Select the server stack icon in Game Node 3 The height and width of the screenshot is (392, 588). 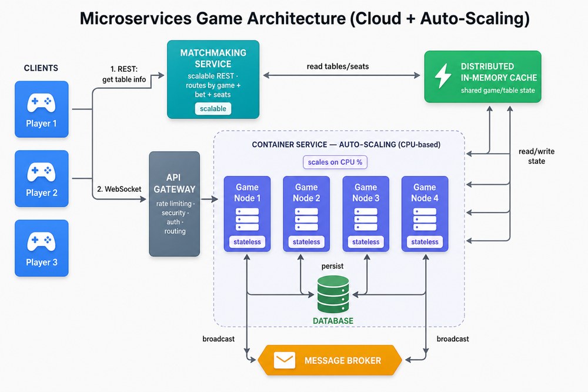coord(366,220)
